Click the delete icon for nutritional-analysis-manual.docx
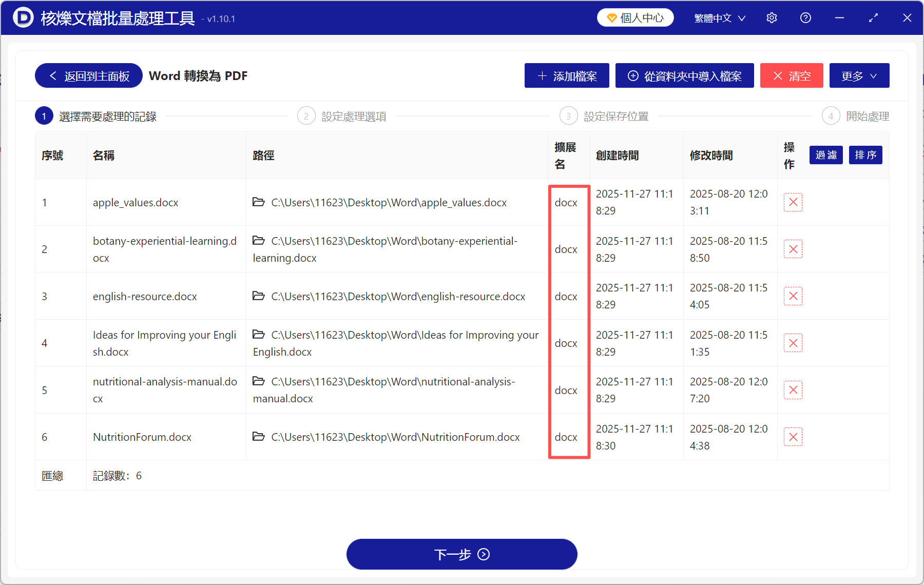This screenshot has height=585, width=924. (793, 390)
